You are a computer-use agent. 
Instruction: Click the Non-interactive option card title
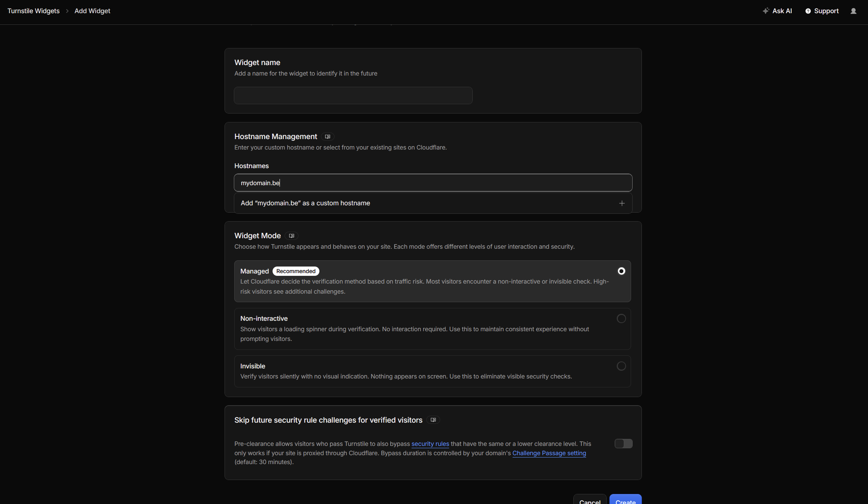(x=264, y=318)
